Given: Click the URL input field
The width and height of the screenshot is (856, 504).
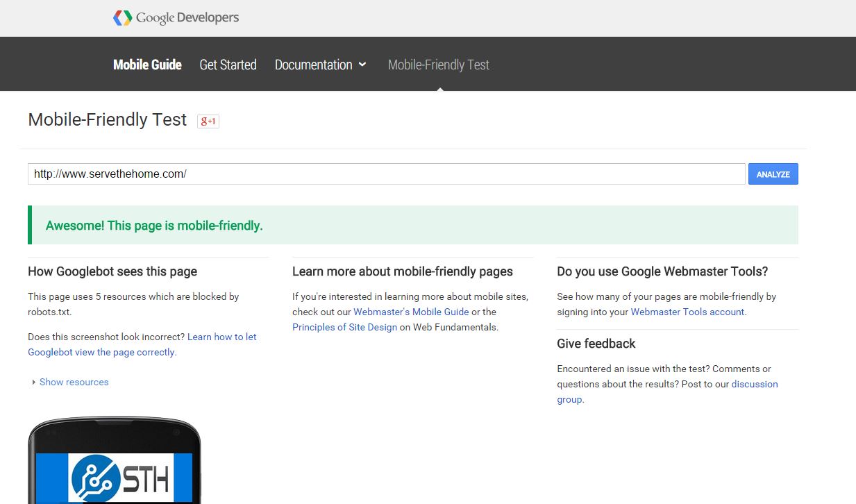Looking at the screenshot, I should (x=386, y=174).
